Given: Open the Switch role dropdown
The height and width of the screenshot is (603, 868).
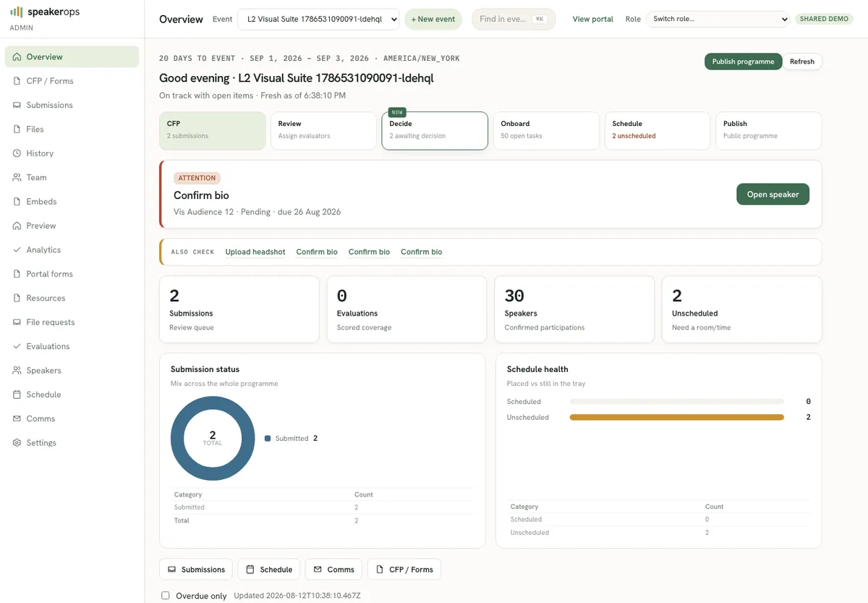Looking at the screenshot, I should [718, 19].
